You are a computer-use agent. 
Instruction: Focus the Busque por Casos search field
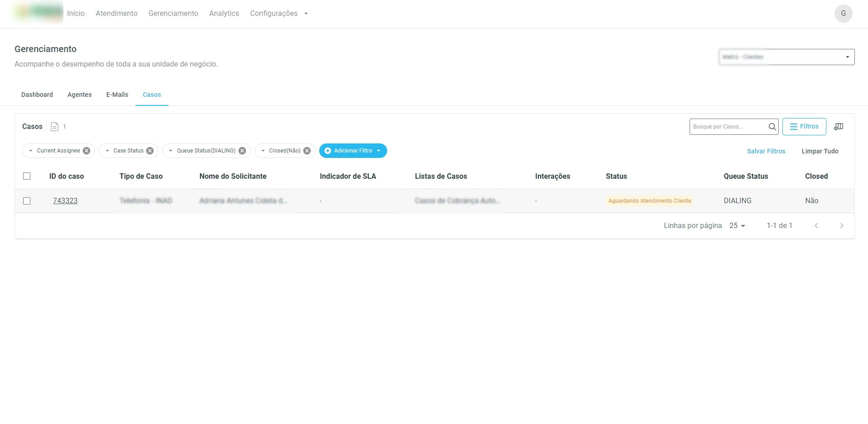(x=728, y=127)
